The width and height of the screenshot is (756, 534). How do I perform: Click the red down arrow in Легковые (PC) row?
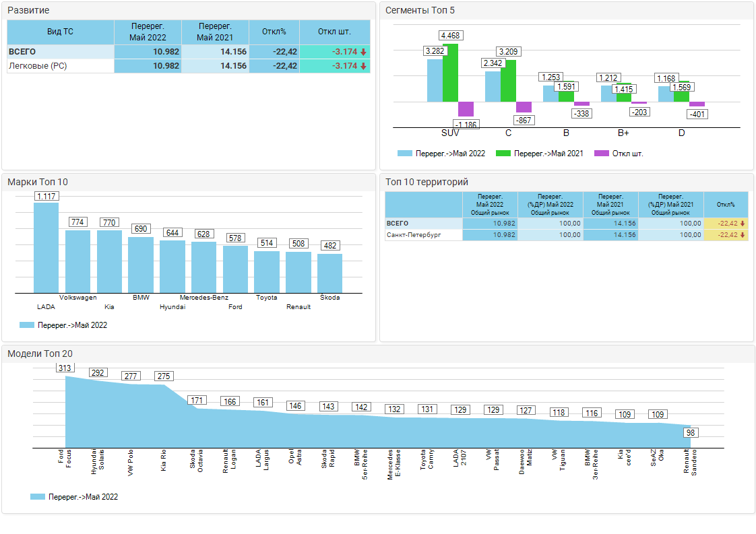coord(363,66)
